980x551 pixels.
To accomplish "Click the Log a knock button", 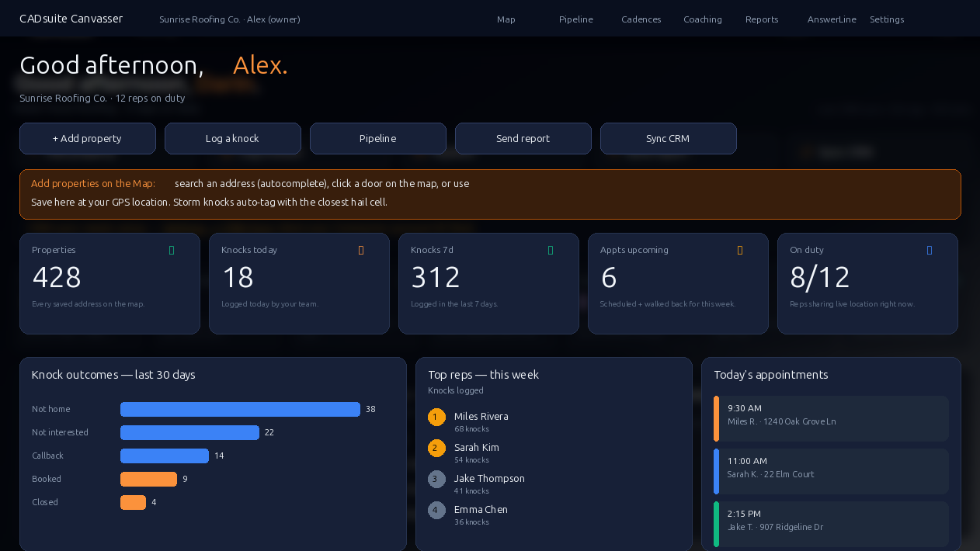I will (233, 138).
